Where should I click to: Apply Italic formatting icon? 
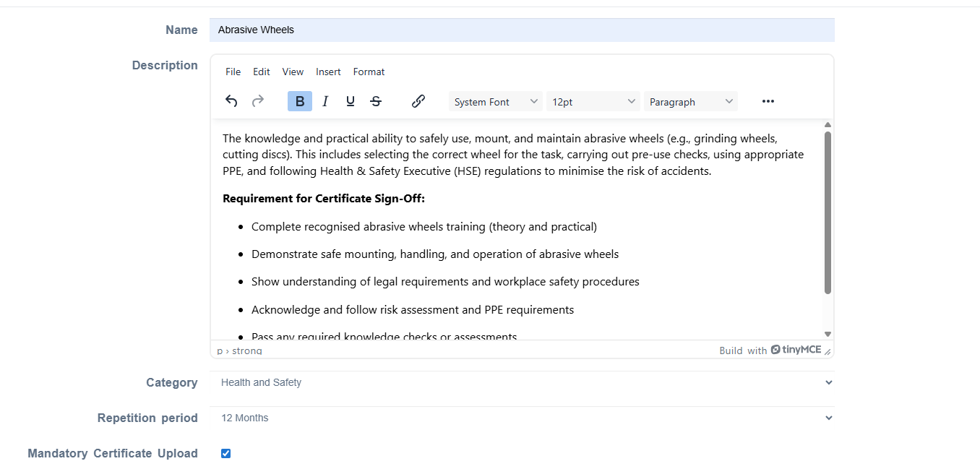pos(325,101)
